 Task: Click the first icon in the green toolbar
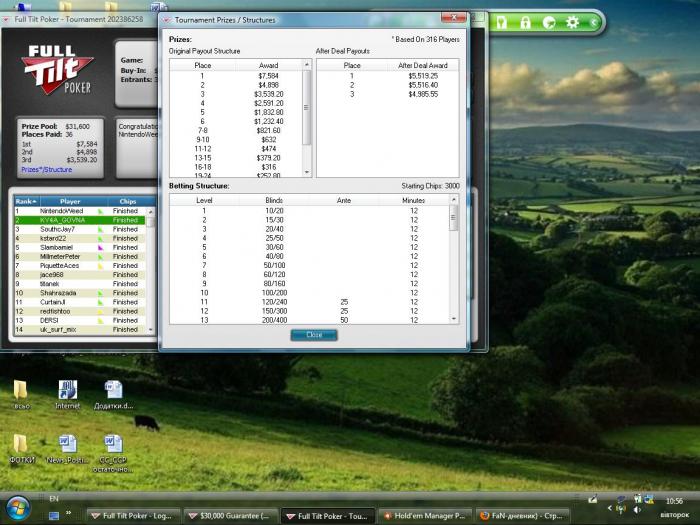[x=502, y=22]
